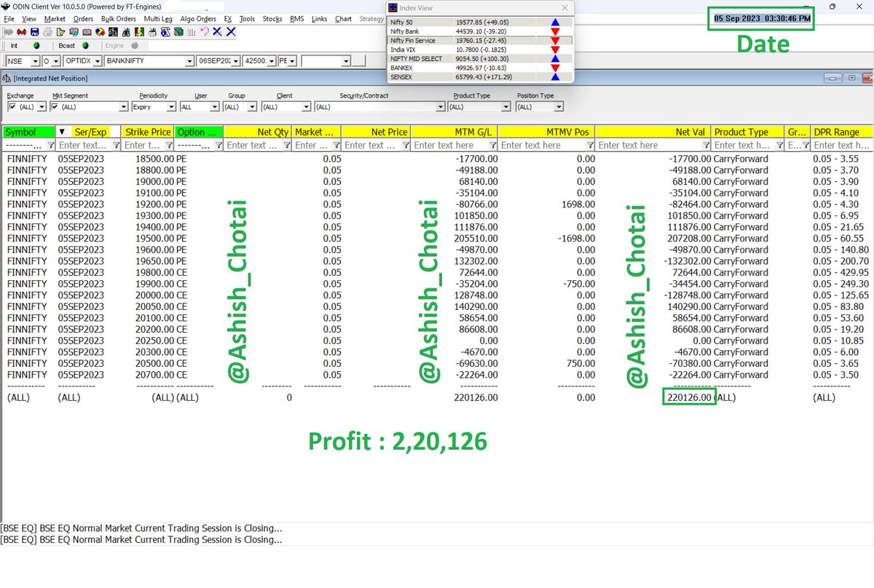Open the Periodicity Expiry dropdown

(171, 107)
